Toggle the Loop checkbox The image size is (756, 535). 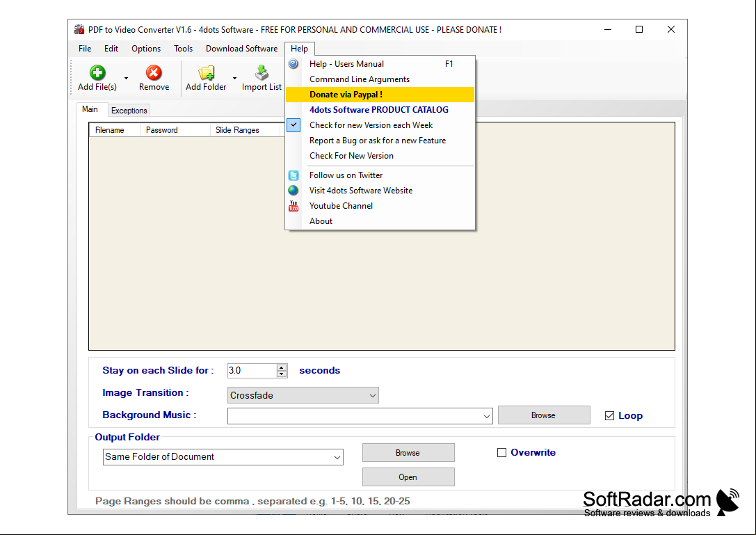(x=609, y=416)
